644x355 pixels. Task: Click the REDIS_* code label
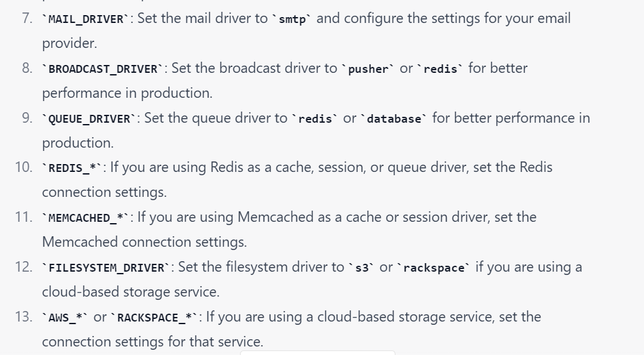[x=73, y=169]
